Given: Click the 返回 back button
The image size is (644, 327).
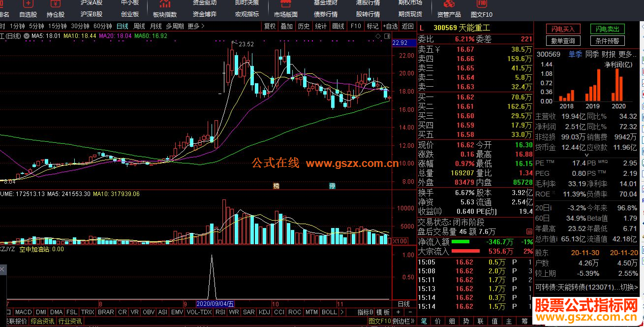Looking at the screenshot, I should 408,26.
